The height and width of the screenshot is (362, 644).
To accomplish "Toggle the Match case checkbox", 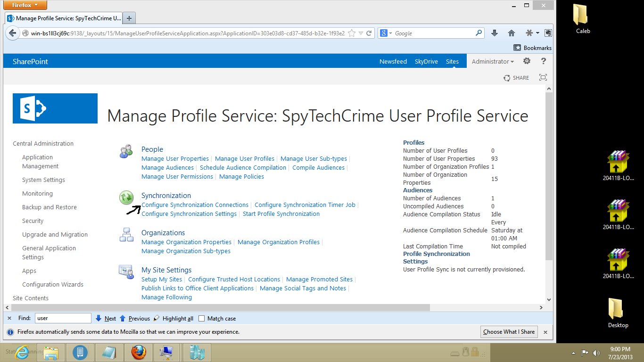I will click(x=201, y=318).
